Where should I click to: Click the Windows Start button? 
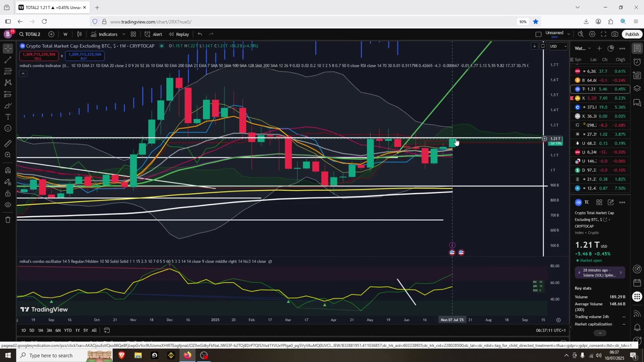point(8,355)
